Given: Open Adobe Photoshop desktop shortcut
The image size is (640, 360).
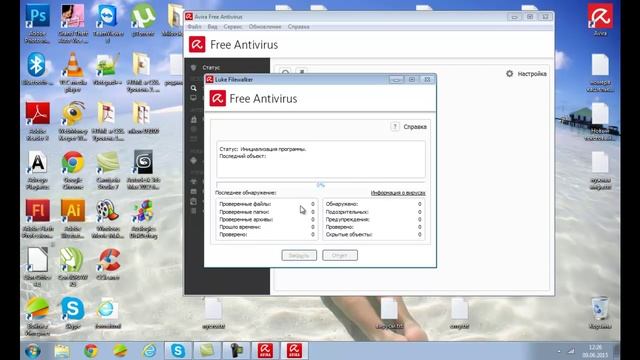Looking at the screenshot, I should [38, 24].
